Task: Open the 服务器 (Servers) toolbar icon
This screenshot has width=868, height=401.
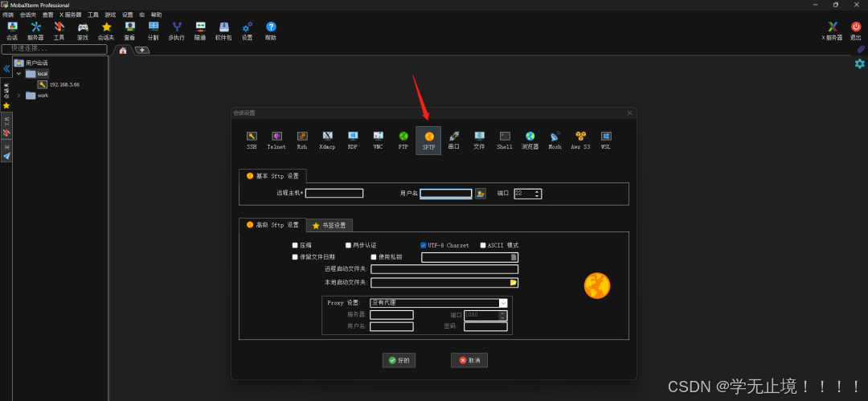Action: tap(35, 31)
